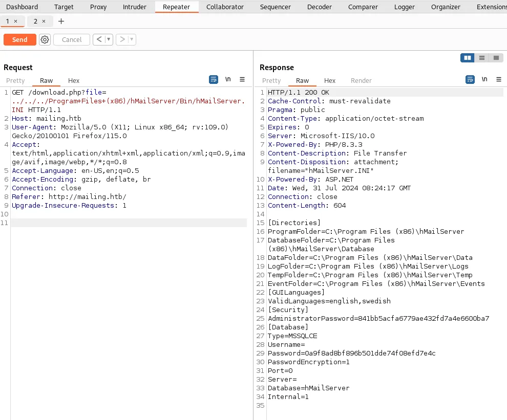Screen dimensions: 507x420
Task: Open Response panel hamburger menu
Action: point(499,79)
